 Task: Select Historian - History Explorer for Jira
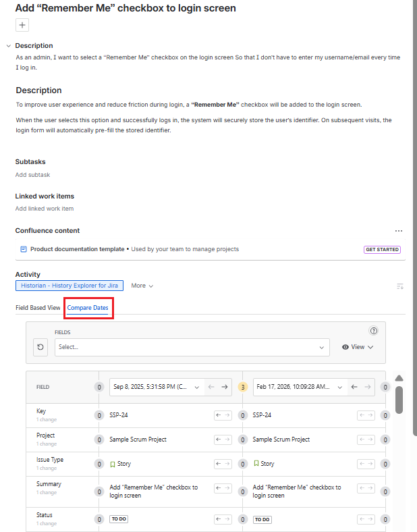(69, 286)
